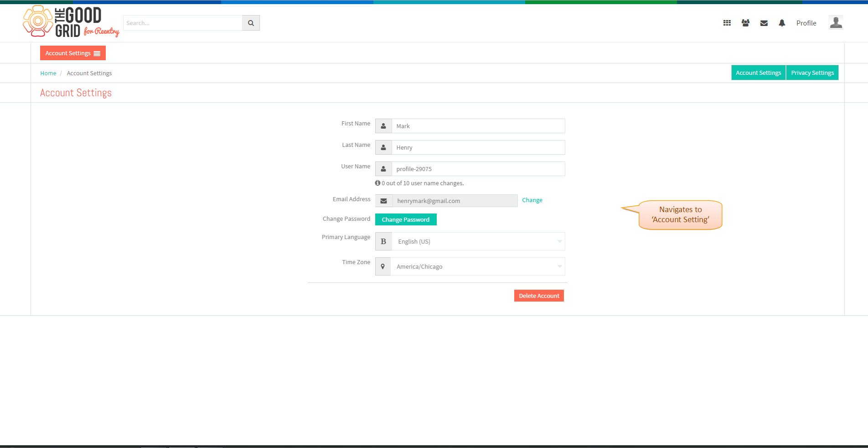This screenshot has height=448, width=868.
Task: Click the Change Password button
Action: click(x=406, y=219)
